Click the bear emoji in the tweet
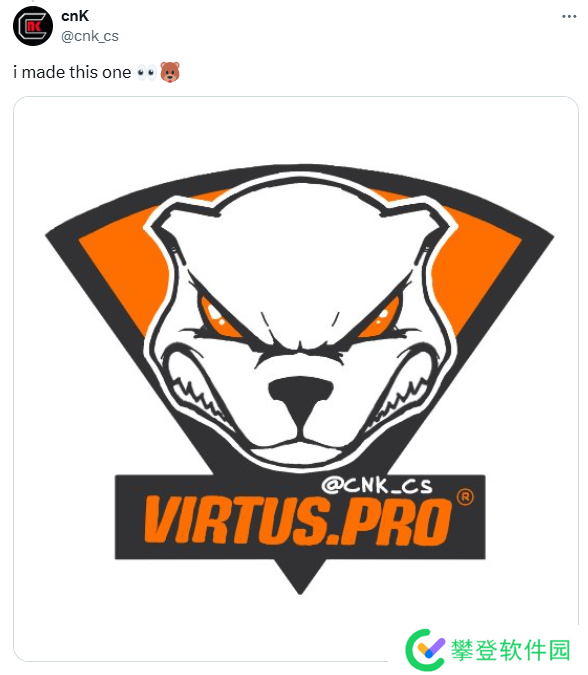Viewport: 588px width, 675px height. 170,72
